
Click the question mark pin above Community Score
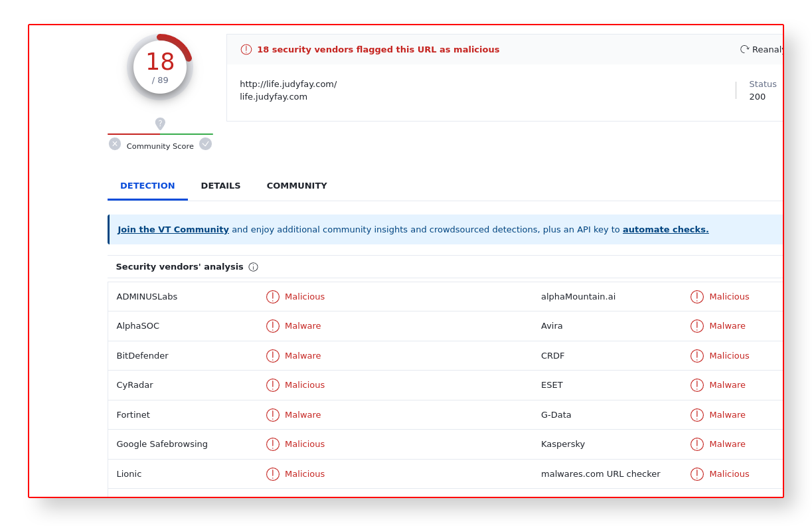click(160, 124)
